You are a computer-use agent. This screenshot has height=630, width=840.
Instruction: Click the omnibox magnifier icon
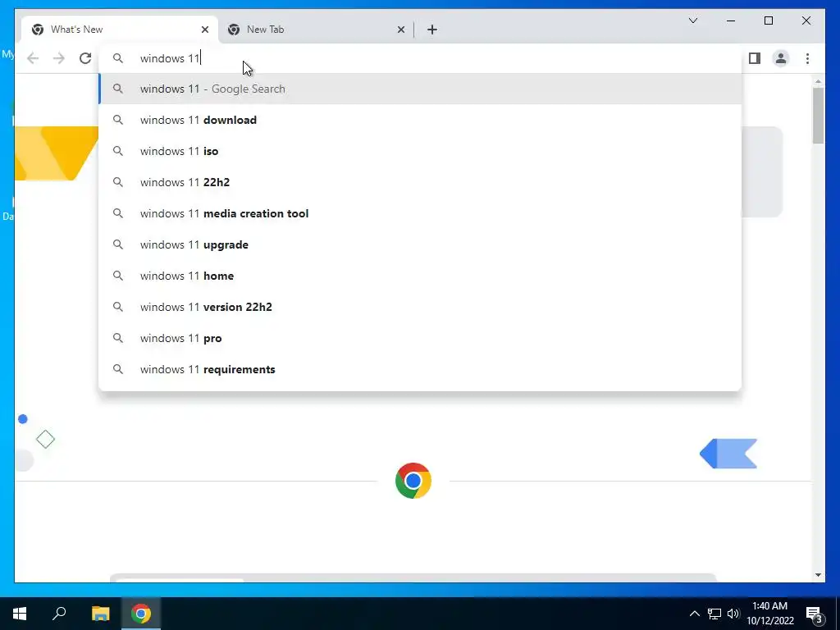tap(118, 58)
